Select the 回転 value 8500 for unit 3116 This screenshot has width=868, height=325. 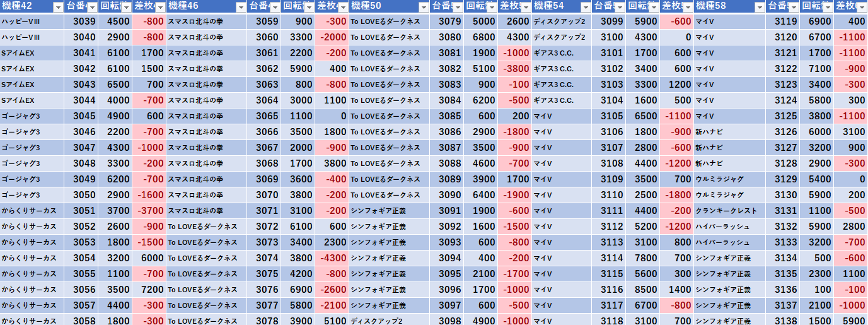click(x=643, y=290)
